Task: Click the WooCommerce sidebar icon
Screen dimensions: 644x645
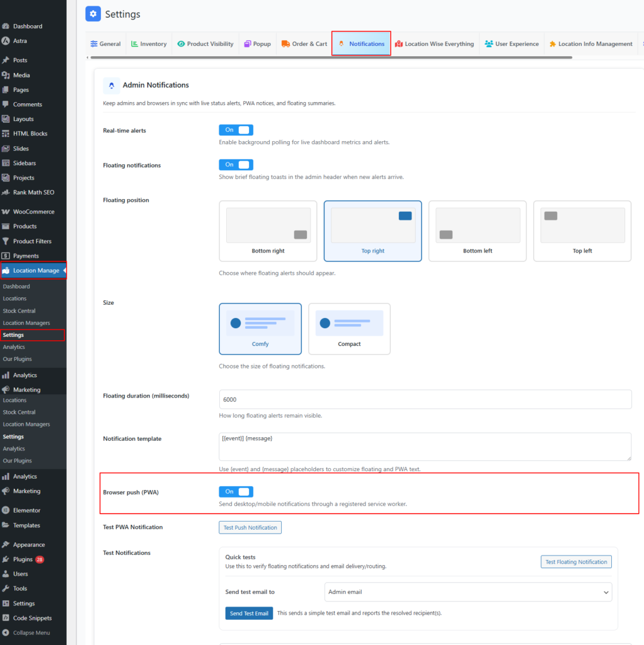Action: click(x=6, y=212)
